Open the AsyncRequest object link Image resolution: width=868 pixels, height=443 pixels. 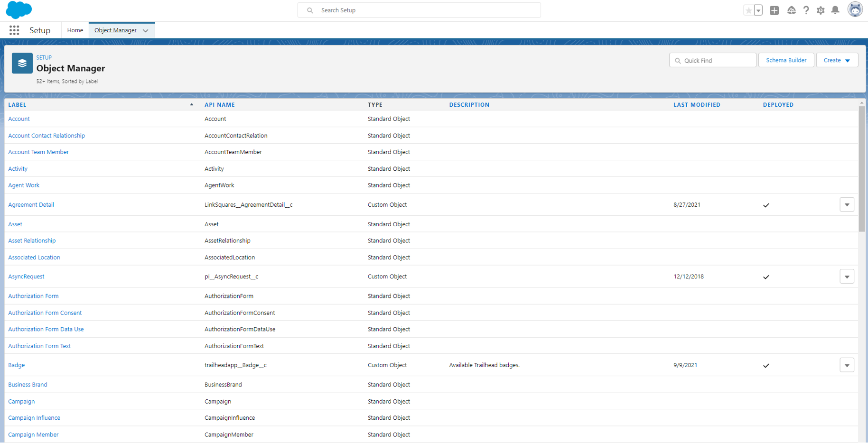coord(26,277)
